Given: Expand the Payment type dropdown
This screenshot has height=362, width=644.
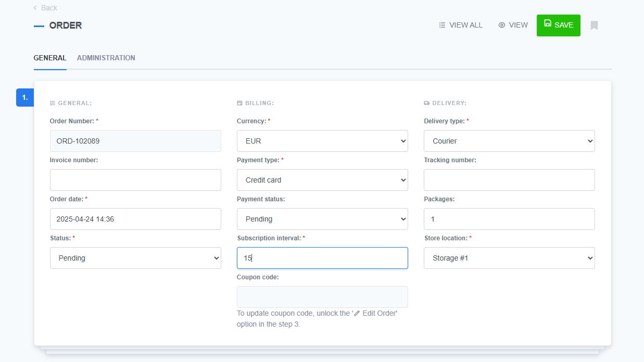Looking at the screenshot, I should tap(322, 179).
